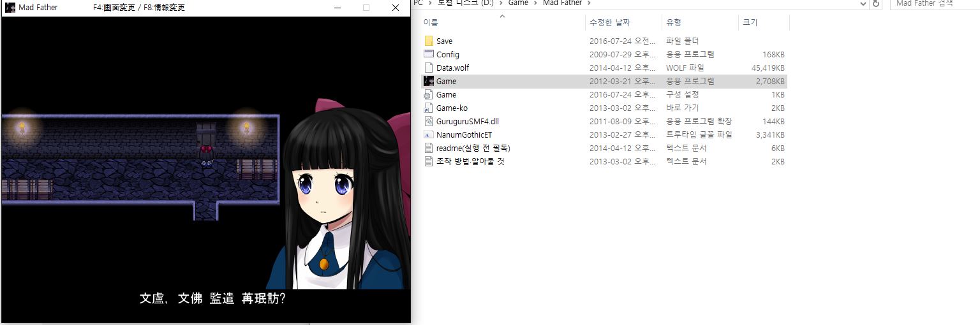Click the highlighted Game application icon
Screen dimensions: 980x325
pyautogui.click(x=429, y=81)
